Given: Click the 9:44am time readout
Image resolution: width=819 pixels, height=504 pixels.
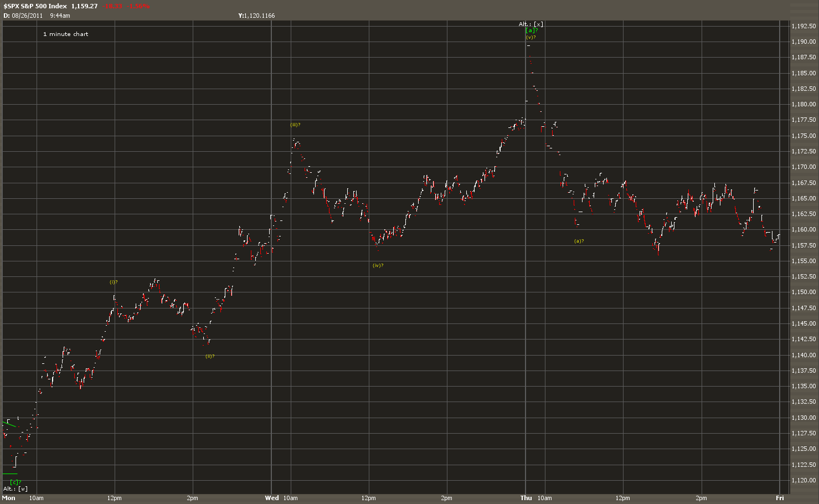Looking at the screenshot, I should (x=60, y=16).
